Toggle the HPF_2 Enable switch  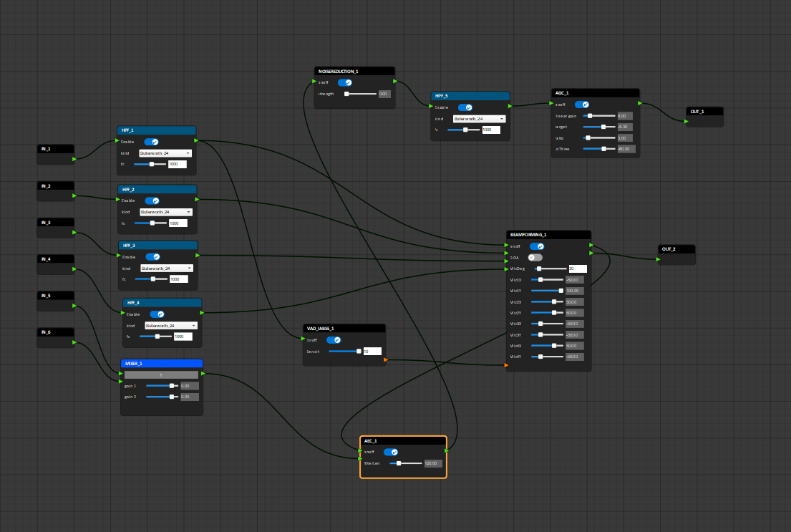(x=152, y=200)
